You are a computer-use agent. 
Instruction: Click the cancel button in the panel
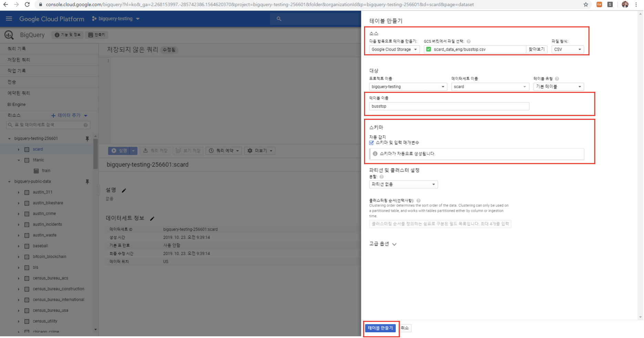coord(405,328)
